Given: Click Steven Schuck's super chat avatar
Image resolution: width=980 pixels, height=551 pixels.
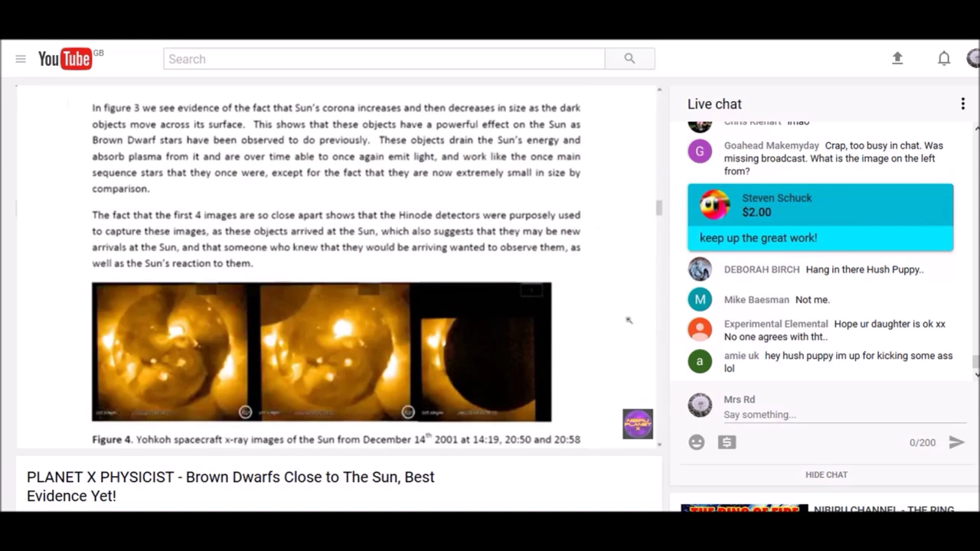Looking at the screenshot, I should 714,205.
